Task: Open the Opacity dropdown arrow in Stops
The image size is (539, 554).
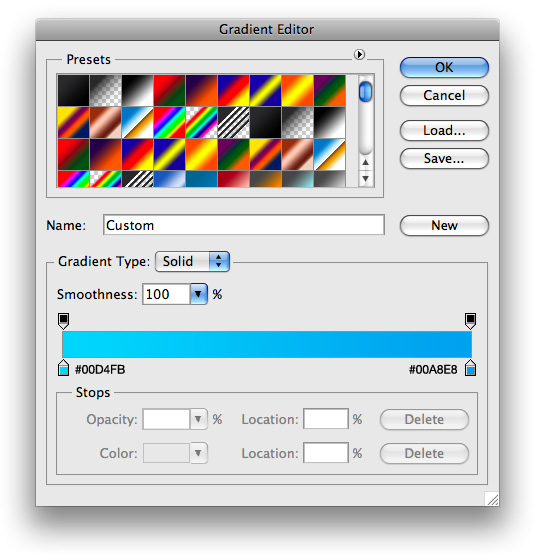Action: click(x=199, y=419)
